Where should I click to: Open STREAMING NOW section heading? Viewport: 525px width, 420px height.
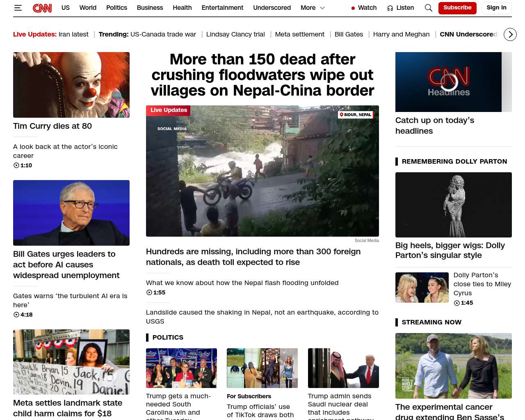pyautogui.click(x=431, y=322)
